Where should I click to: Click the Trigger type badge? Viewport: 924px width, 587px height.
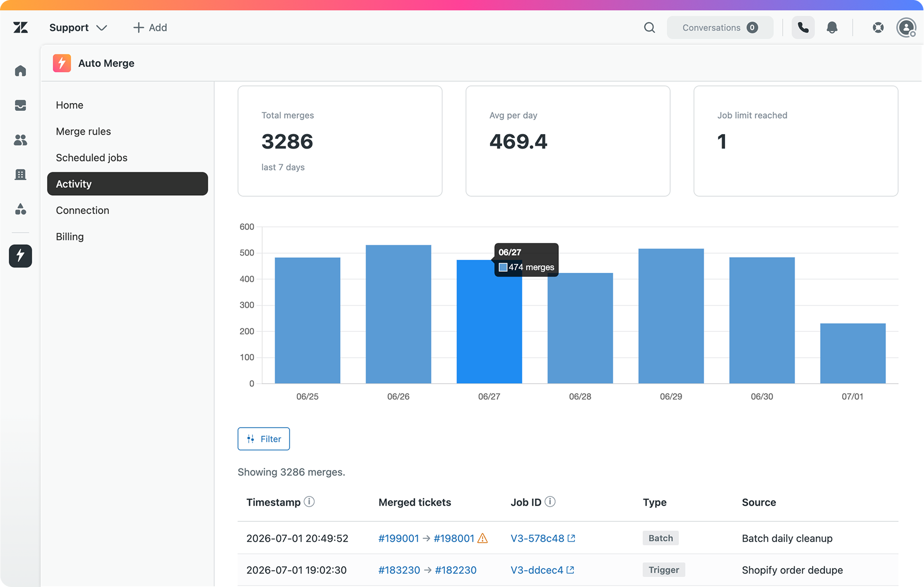[x=663, y=570]
